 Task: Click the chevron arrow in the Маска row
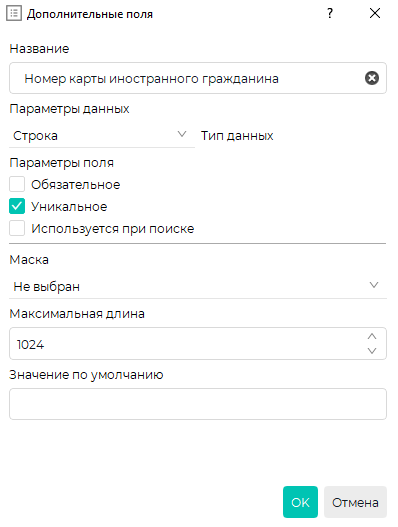tap(374, 285)
